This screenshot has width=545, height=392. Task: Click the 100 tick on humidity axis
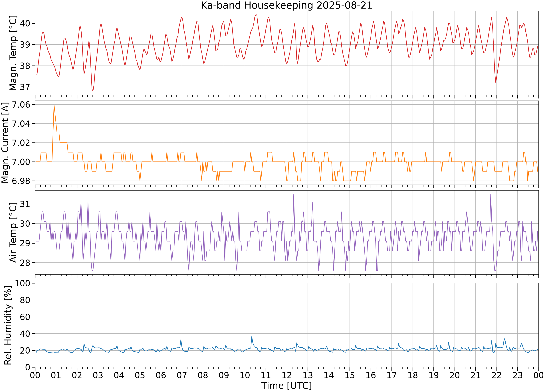click(23, 283)
